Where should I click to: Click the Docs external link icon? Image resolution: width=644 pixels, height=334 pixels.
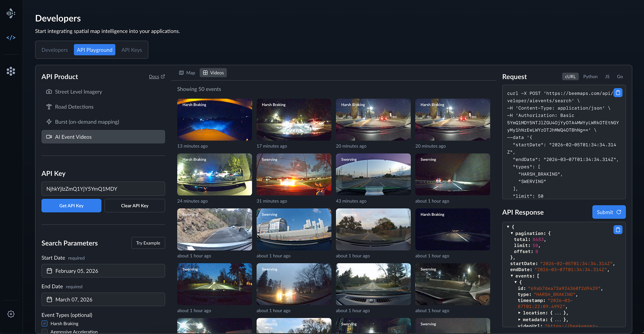coord(163,76)
